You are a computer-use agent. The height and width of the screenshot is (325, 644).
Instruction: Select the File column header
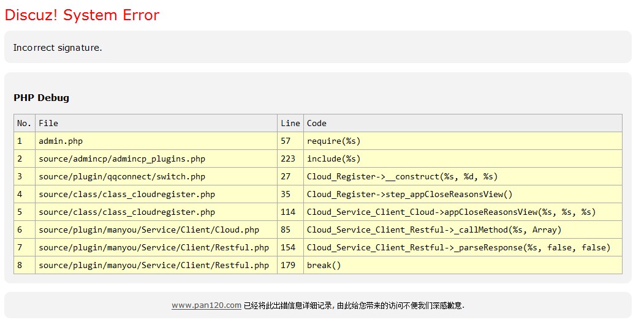coord(48,123)
